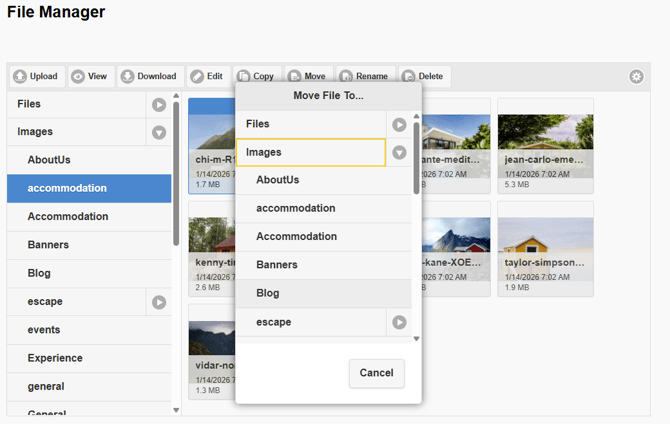Select ante-medit house image thumbnail
This screenshot has height=424, width=670.
click(456, 146)
